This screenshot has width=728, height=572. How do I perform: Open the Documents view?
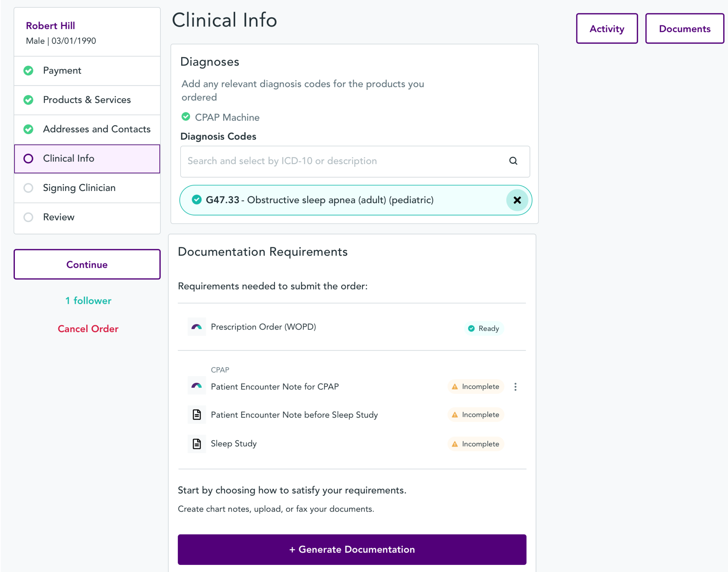click(x=684, y=28)
